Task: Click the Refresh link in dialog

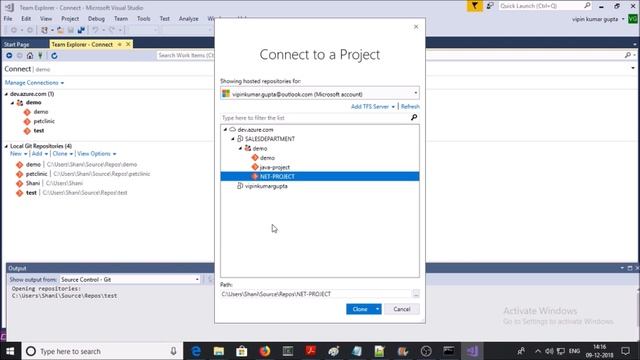Action: (x=410, y=107)
